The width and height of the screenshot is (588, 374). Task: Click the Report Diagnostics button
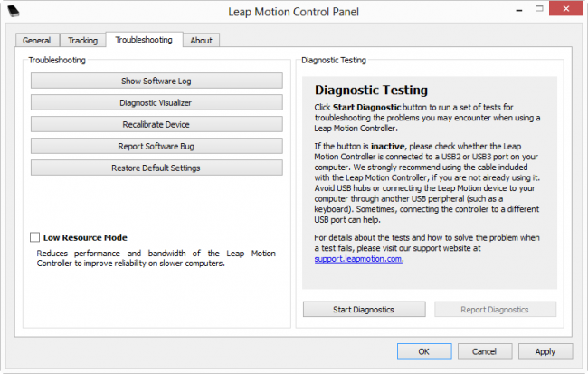(x=494, y=310)
